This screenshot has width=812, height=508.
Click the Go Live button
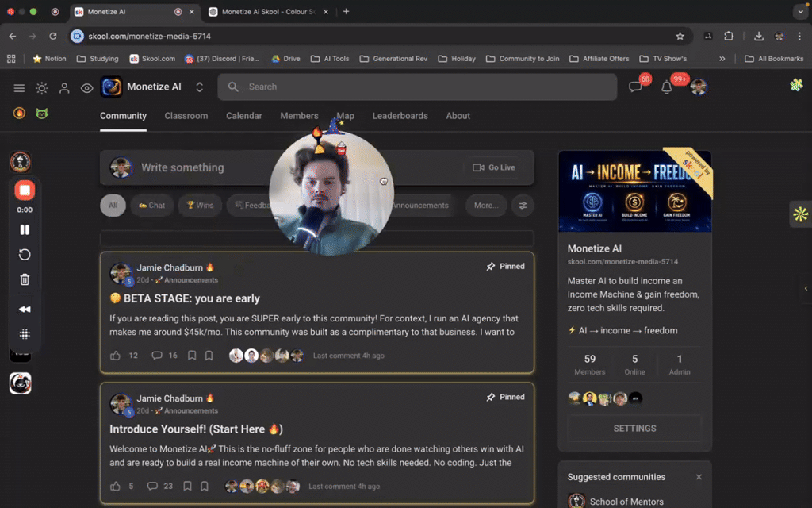point(494,167)
